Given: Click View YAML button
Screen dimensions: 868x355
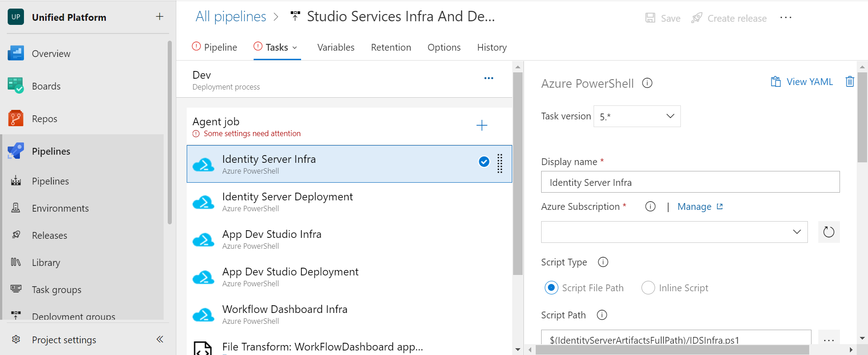Looking at the screenshot, I should pos(802,82).
